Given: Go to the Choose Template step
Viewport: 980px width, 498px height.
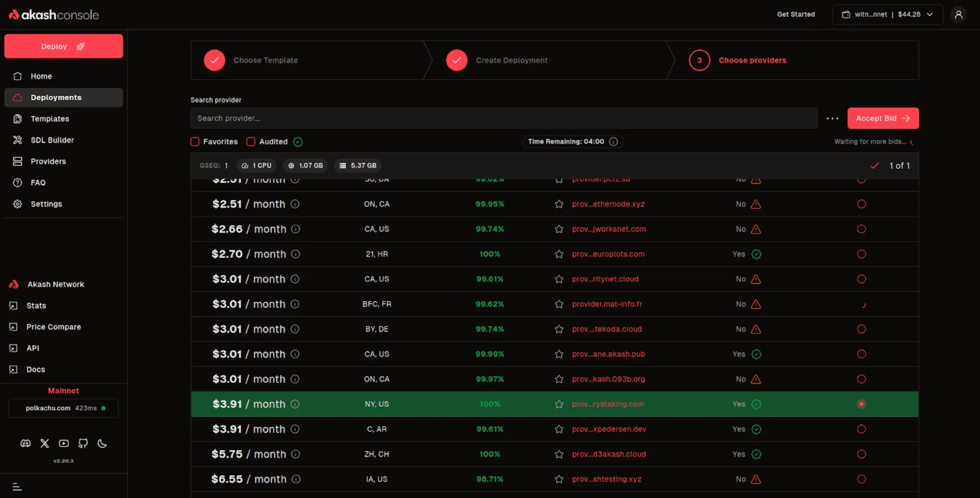Looking at the screenshot, I should (265, 60).
